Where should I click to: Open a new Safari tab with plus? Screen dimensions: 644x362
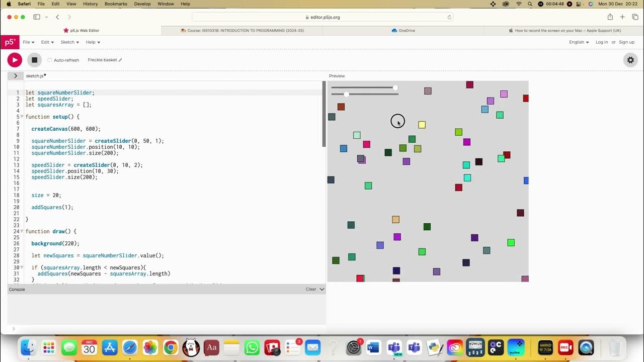[622, 17]
